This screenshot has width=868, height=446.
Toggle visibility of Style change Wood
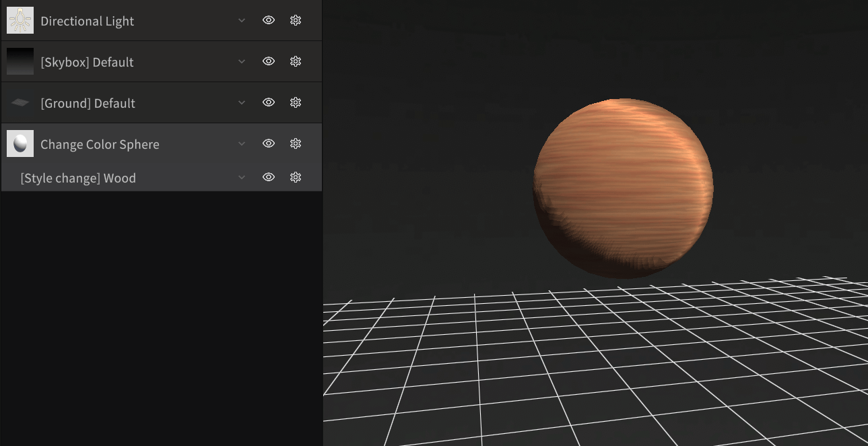pyautogui.click(x=268, y=177)
